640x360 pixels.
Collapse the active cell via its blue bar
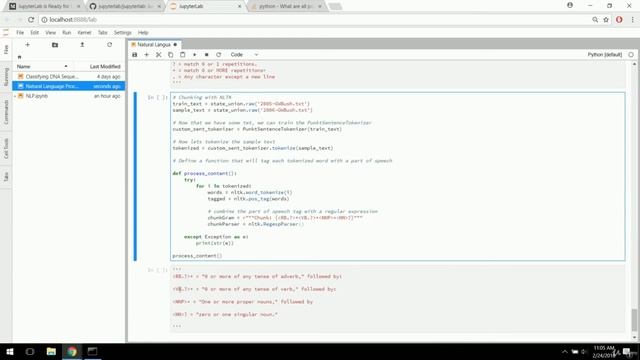pos(135,176)
